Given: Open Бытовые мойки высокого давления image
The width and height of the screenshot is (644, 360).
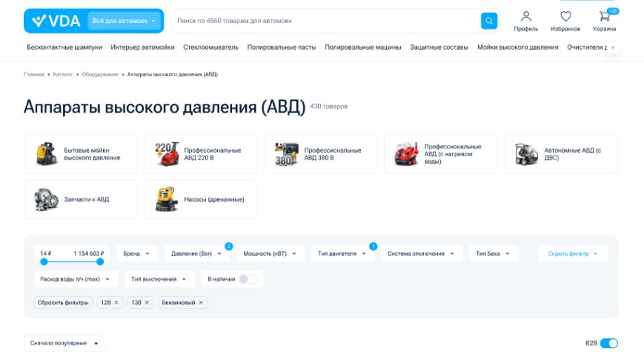Looking at the screenshot, I should pos(46,154).
